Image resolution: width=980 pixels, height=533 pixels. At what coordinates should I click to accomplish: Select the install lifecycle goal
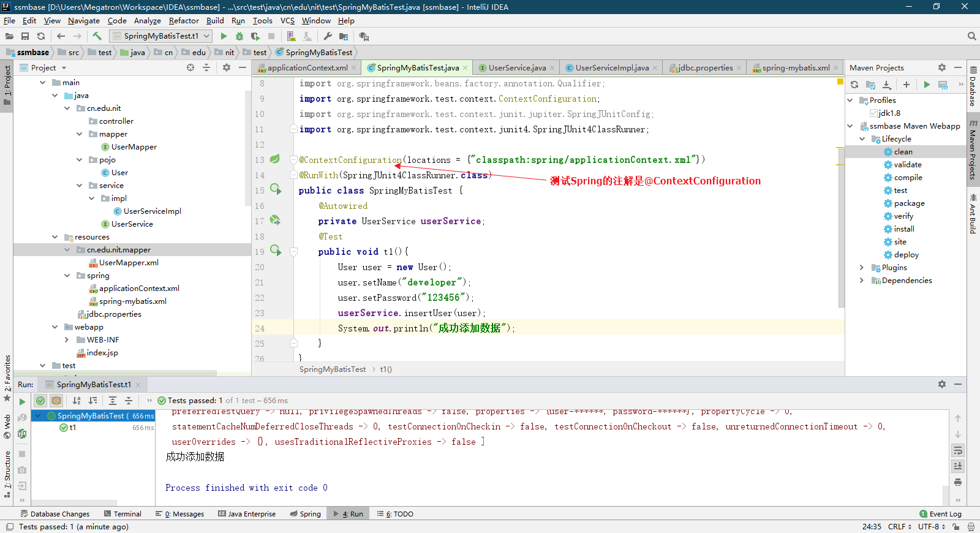point(904,229)
